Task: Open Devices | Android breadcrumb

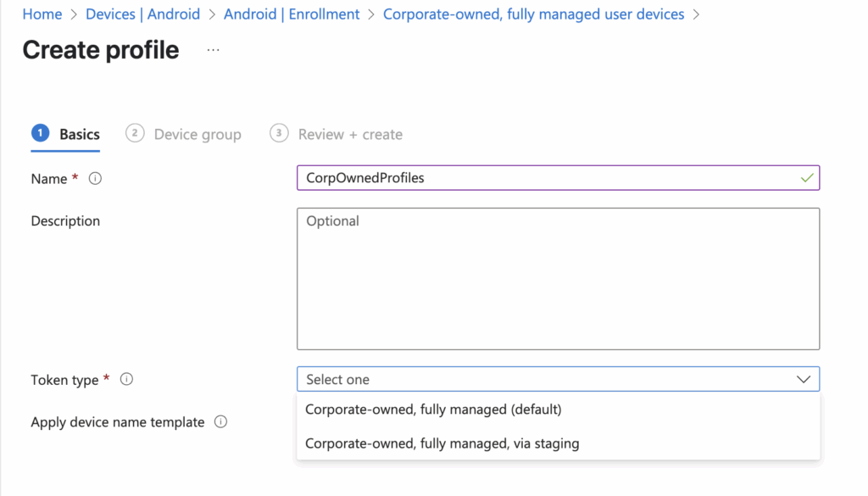Action: click(143, 14)
